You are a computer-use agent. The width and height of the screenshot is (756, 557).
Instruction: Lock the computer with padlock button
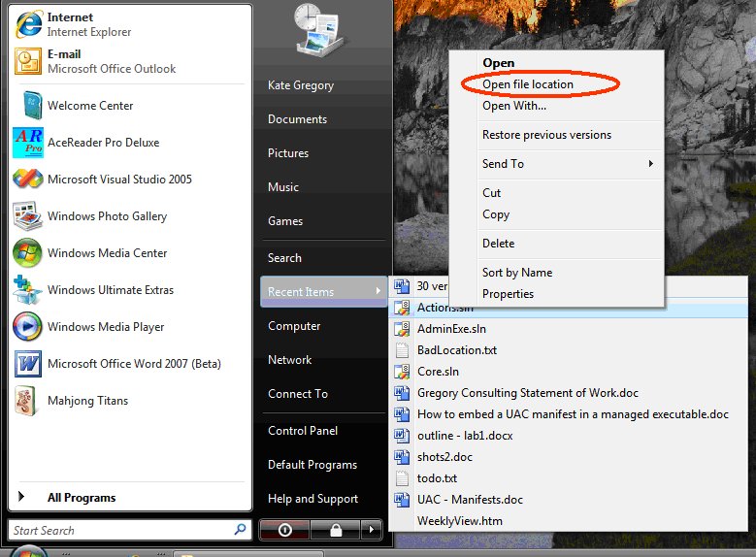(x=336, y=530)
